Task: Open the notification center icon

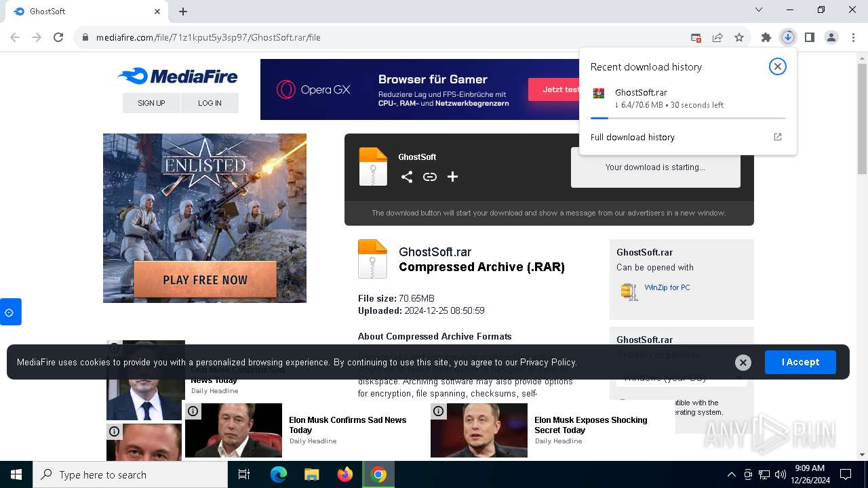Action: (x=846, y=474)
